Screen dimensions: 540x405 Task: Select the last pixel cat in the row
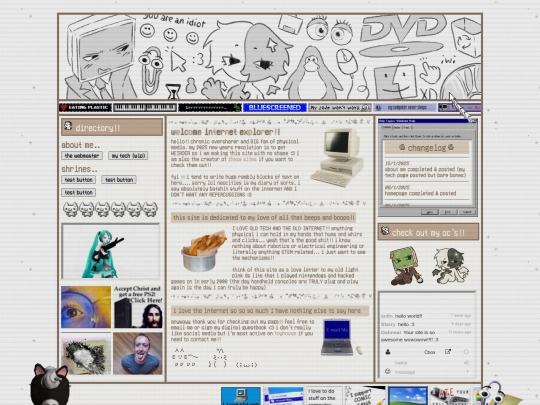[x=150, y=209]
